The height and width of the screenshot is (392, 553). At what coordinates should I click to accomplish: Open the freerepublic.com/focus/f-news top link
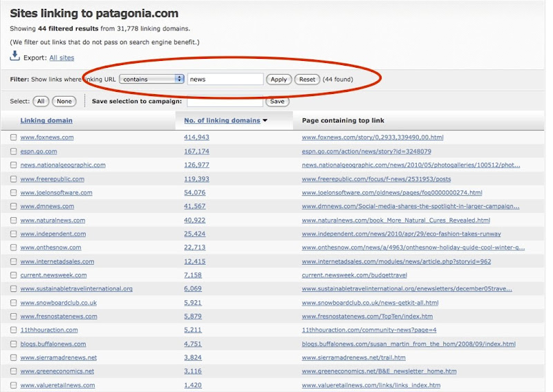376,179
